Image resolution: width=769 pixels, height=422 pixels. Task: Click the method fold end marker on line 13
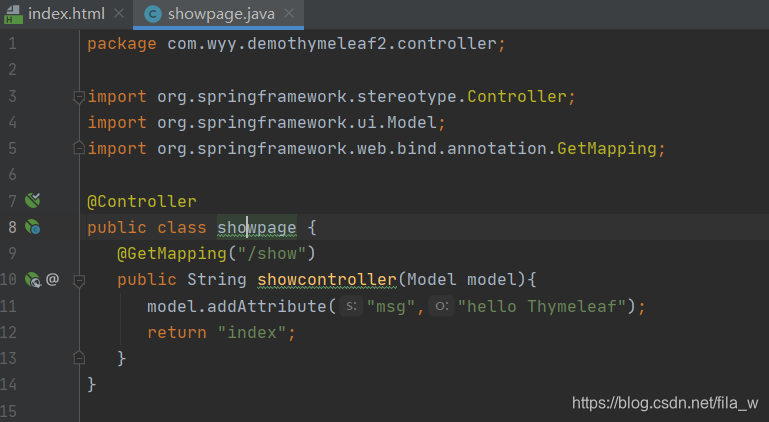(x=78, y=358)
